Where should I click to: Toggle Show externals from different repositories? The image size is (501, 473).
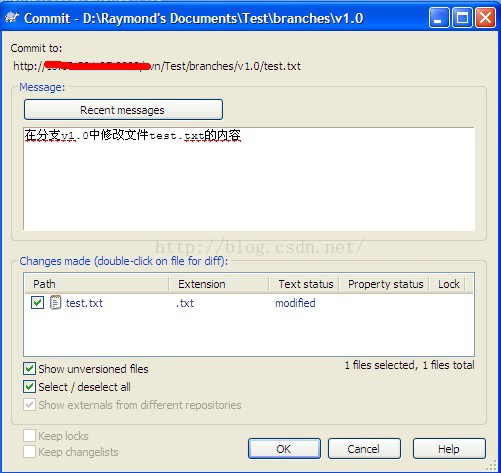[x=29, y=405]
